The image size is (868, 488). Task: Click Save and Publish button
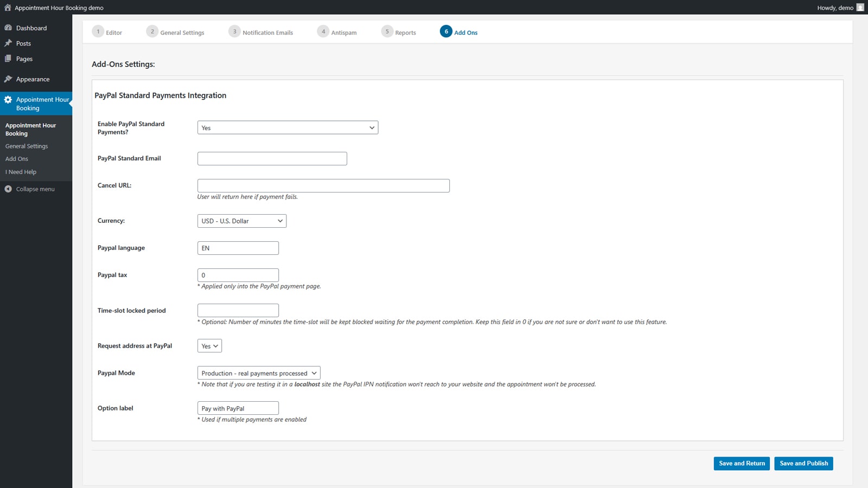[803, 464]
